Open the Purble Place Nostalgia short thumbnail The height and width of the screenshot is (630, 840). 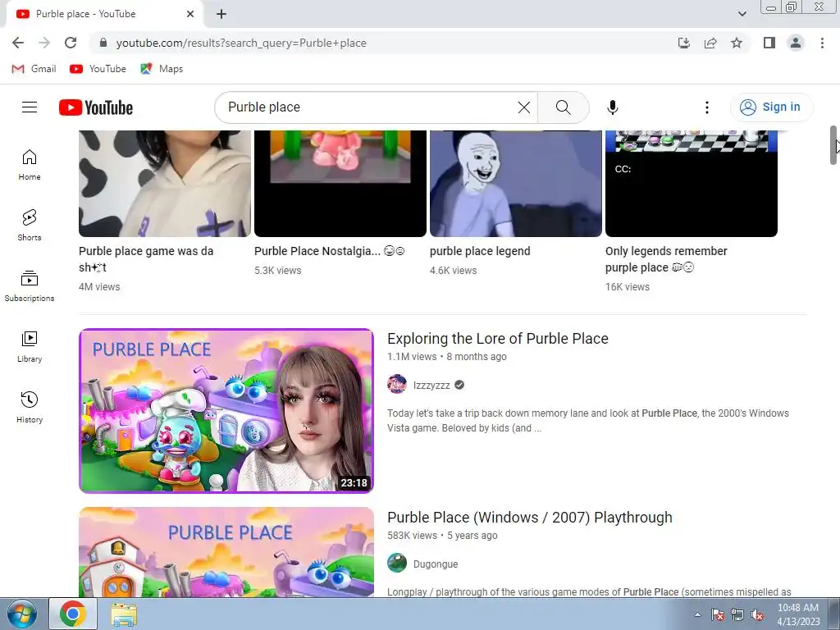(340, 183)
